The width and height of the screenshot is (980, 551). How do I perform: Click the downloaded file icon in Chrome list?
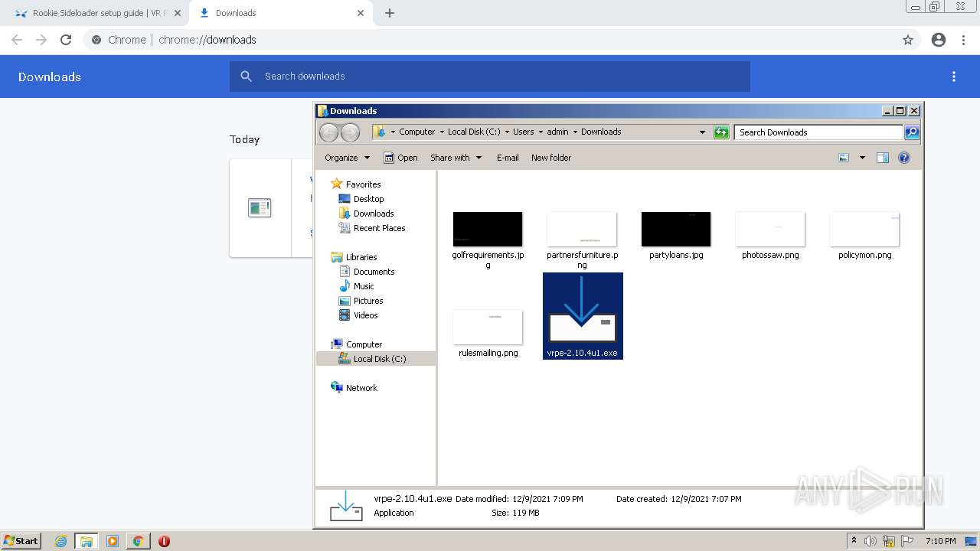260,207
